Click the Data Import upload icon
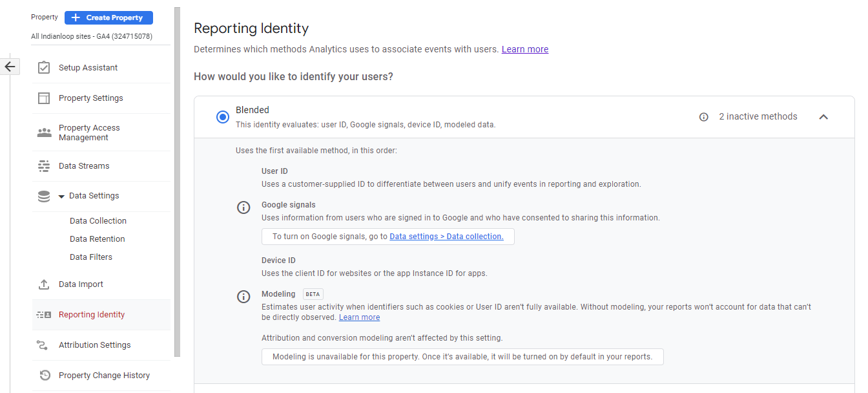 44,284
